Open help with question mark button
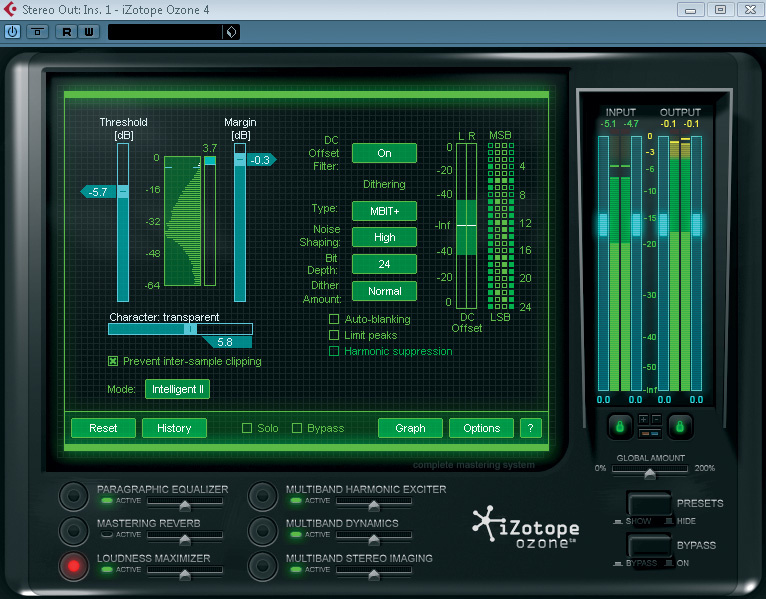 click(x=531, y=428)
